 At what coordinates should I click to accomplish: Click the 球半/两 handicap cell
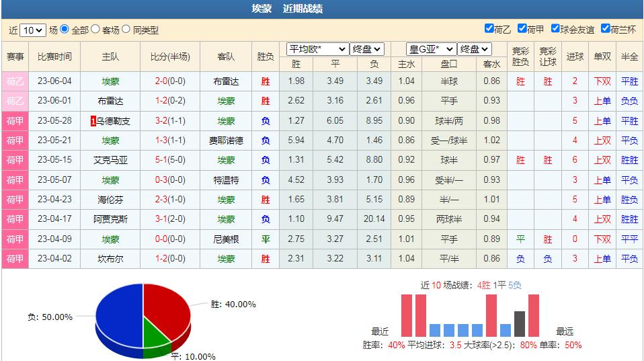449,121
